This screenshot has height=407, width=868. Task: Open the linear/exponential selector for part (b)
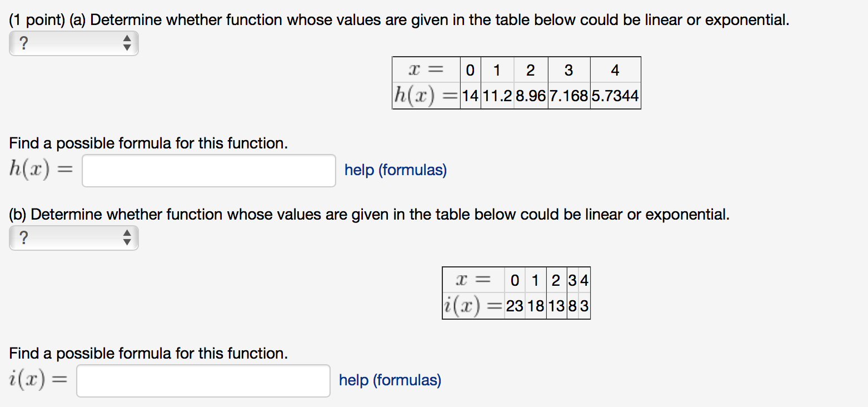[x=72, y=238]
